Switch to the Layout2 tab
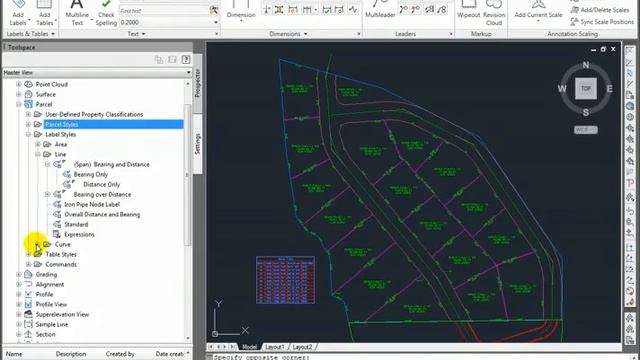Viewport: 640px width, 360px height. click(302, 347)
